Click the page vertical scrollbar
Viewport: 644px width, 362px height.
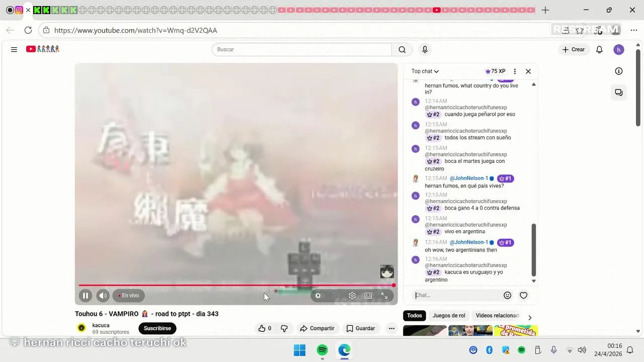[x=638, y=88]
